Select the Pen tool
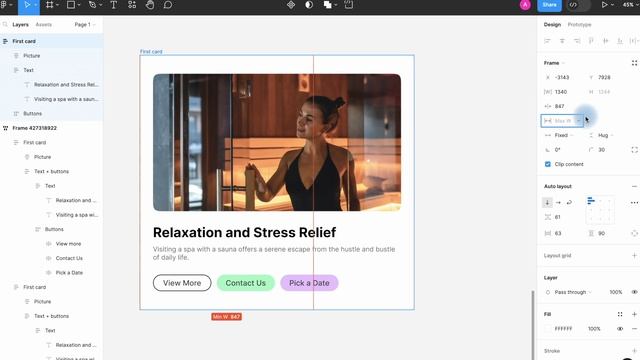This screenshot has height=360, width=640. (x=92, y=5)
